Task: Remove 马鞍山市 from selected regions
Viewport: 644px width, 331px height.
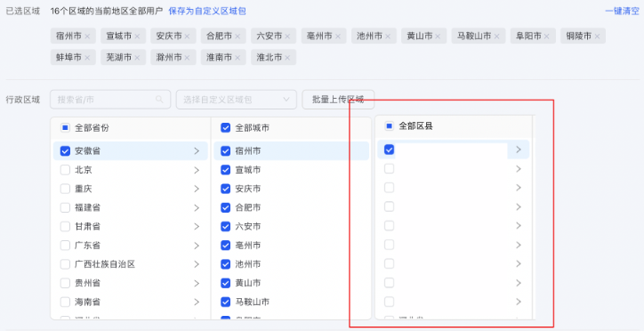Action: point(497,36)
